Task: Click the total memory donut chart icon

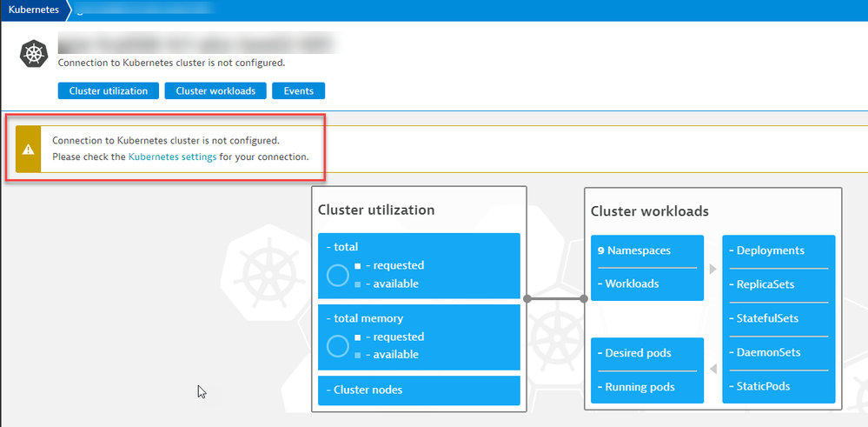Action: coord(338,346)
